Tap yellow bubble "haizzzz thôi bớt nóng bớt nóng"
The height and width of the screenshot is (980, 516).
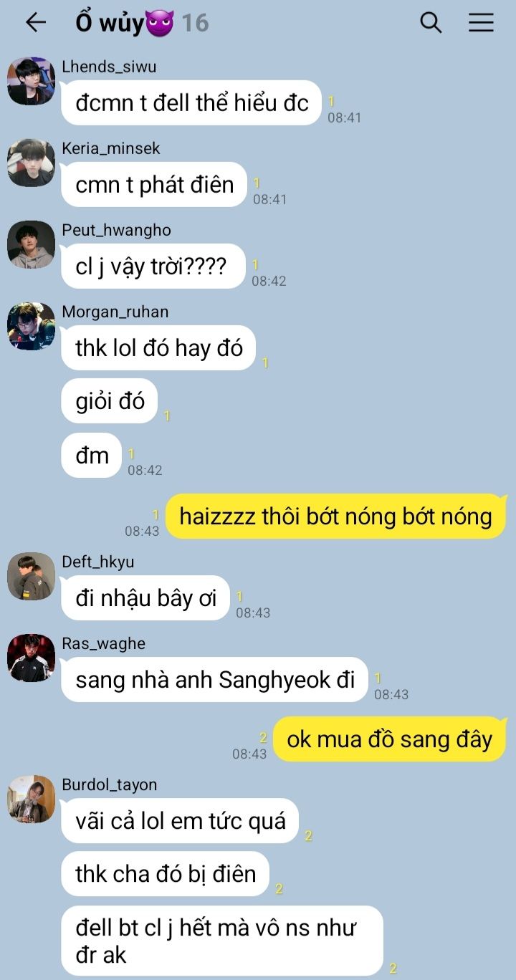tap(335, 516)
